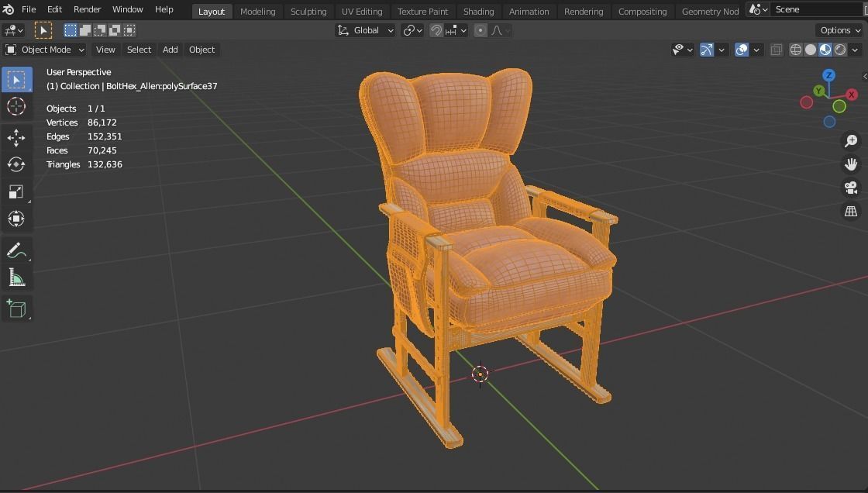Expand the overlays options arrow

point(756,50)
